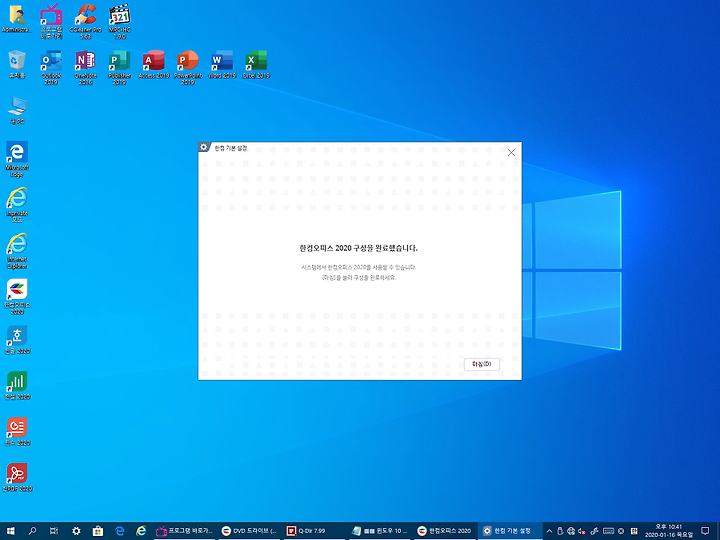Launch the MPC-HC 1.9.0 desktop shortcut
The image size is (720, 540).
click(x=119, y=22)
